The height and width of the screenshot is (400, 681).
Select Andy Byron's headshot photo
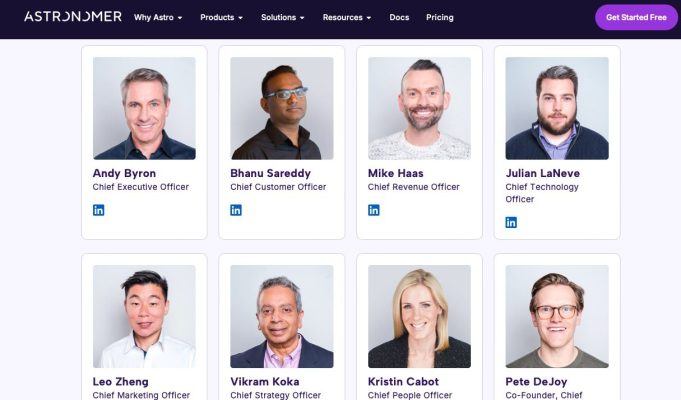(144, 108)
